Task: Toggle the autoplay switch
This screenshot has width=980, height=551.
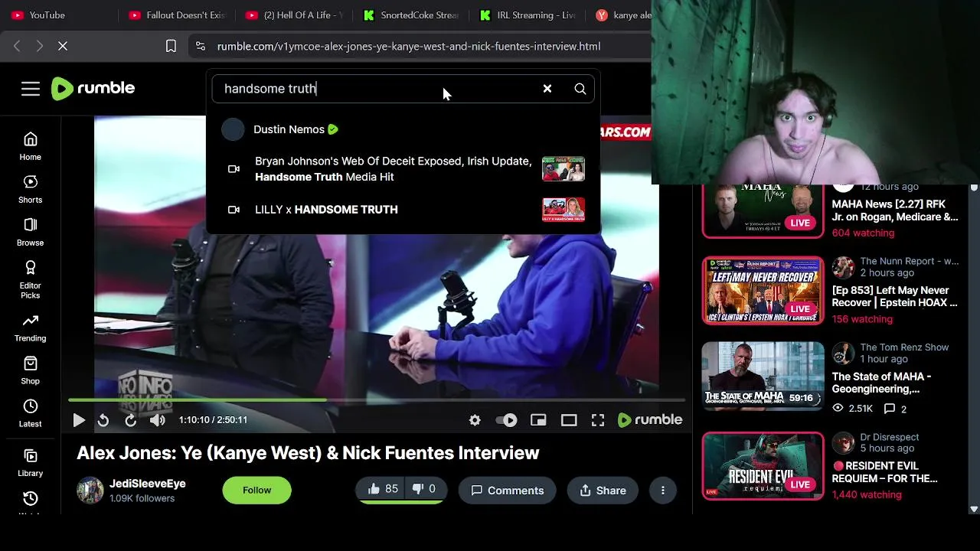Action: coord(506,420)
